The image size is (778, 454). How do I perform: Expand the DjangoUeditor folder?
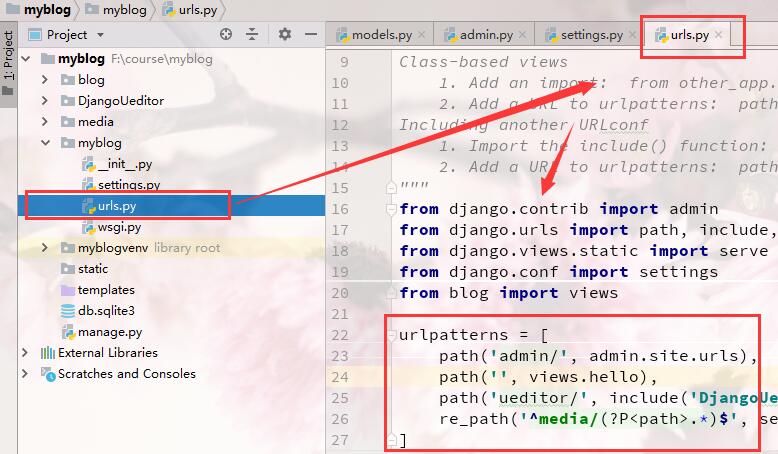[x=45, y=101]
